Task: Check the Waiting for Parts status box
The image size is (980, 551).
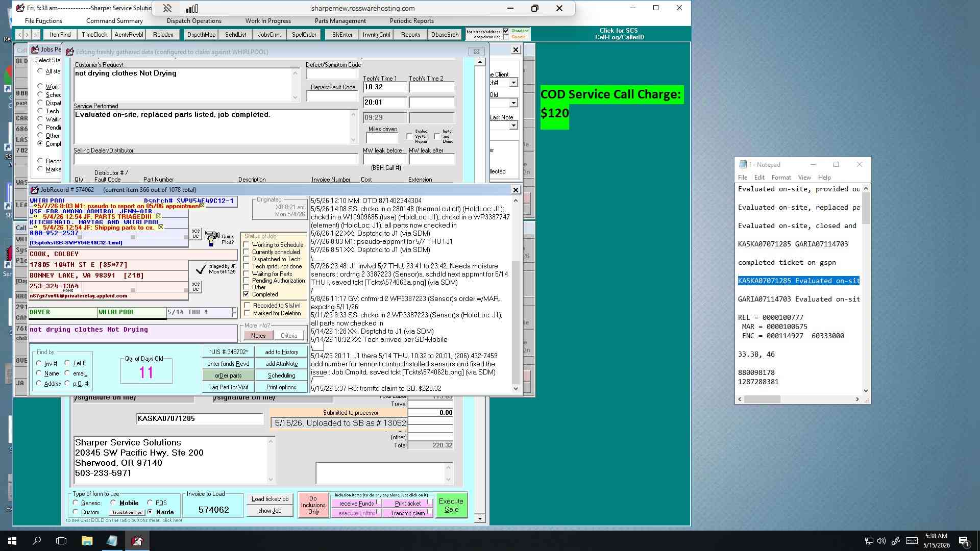Action: pos(247,274)
